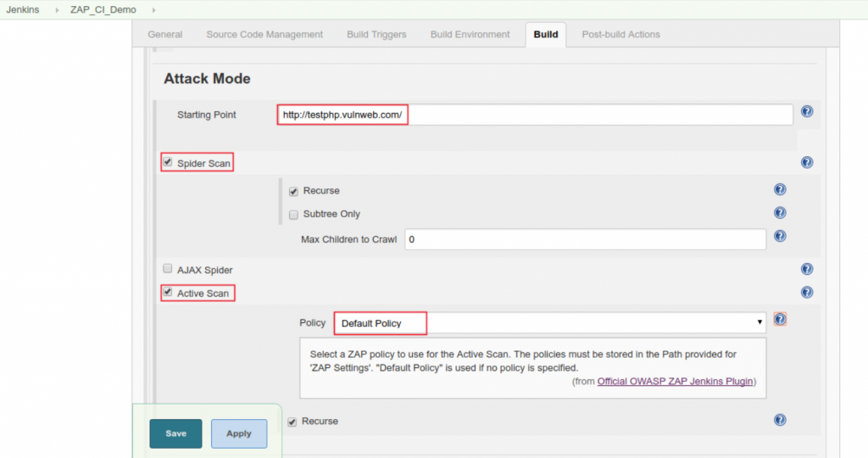Open Official OWASP ZAP Jenkins Plugin link
Screen dimensions: 868x458
click(675, 382)
